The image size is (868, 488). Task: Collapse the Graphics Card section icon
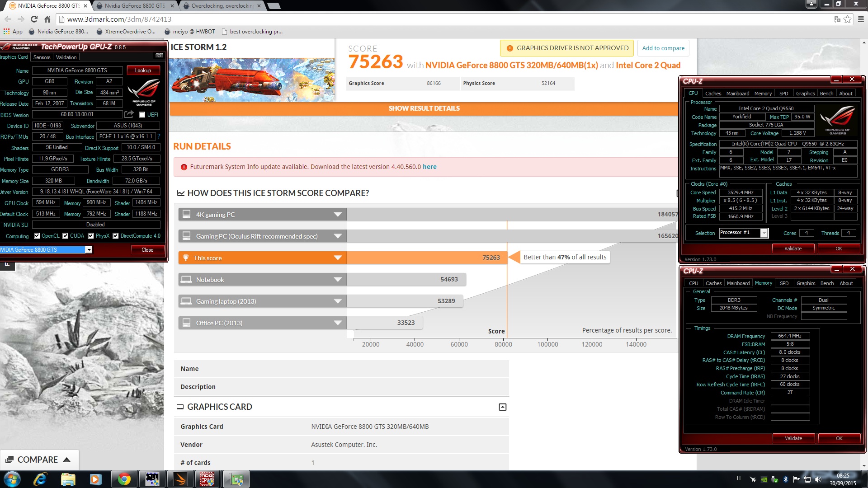[502, 407]
